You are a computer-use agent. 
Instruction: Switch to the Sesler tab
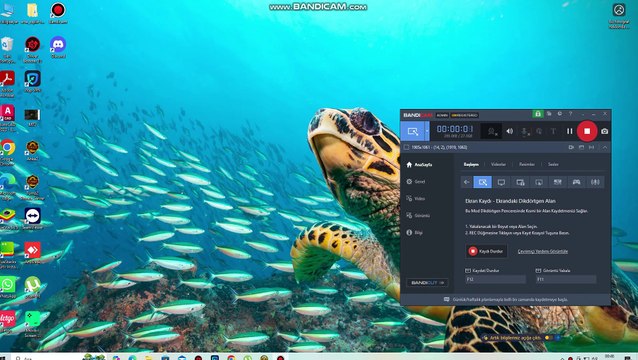click(553, 164)
